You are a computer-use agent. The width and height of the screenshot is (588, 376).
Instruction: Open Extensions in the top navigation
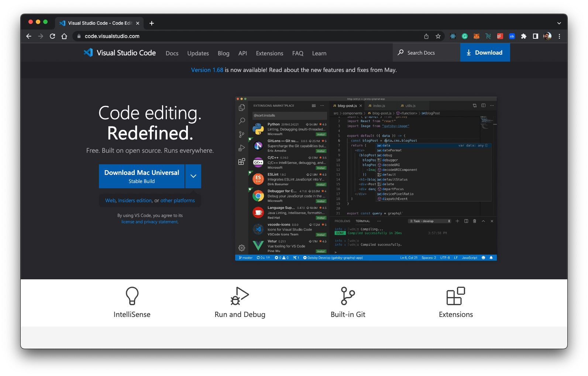click(x=269, y=53)
